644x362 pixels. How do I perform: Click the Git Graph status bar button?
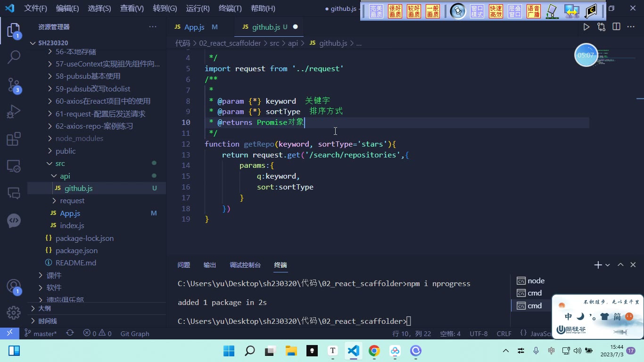pyautogui.click(x=135, y=333)
